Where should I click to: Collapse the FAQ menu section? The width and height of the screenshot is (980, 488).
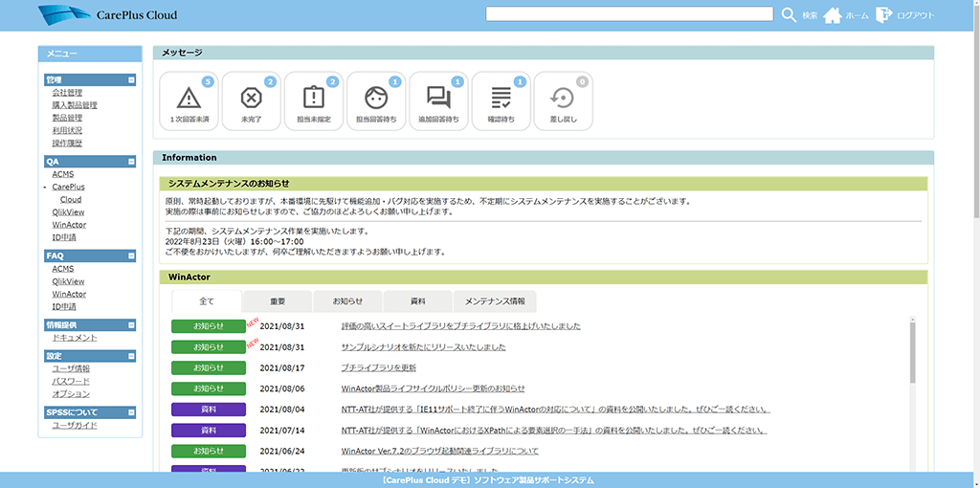tap(131, 255)
